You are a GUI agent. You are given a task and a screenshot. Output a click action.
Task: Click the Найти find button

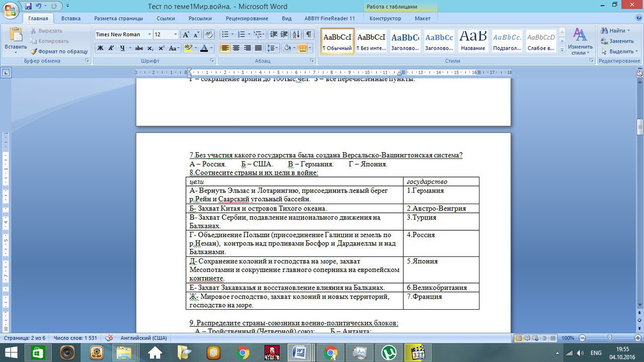[x=615, y=31]
